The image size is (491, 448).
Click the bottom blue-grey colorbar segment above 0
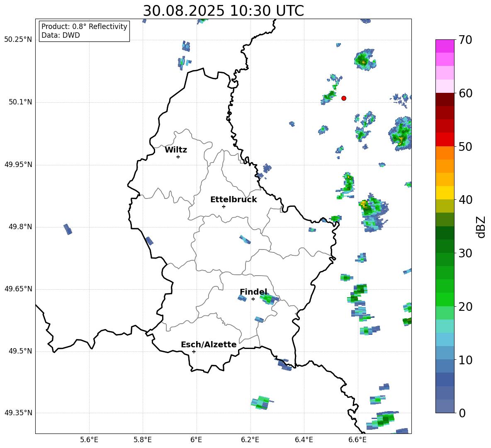click(445, 407)
